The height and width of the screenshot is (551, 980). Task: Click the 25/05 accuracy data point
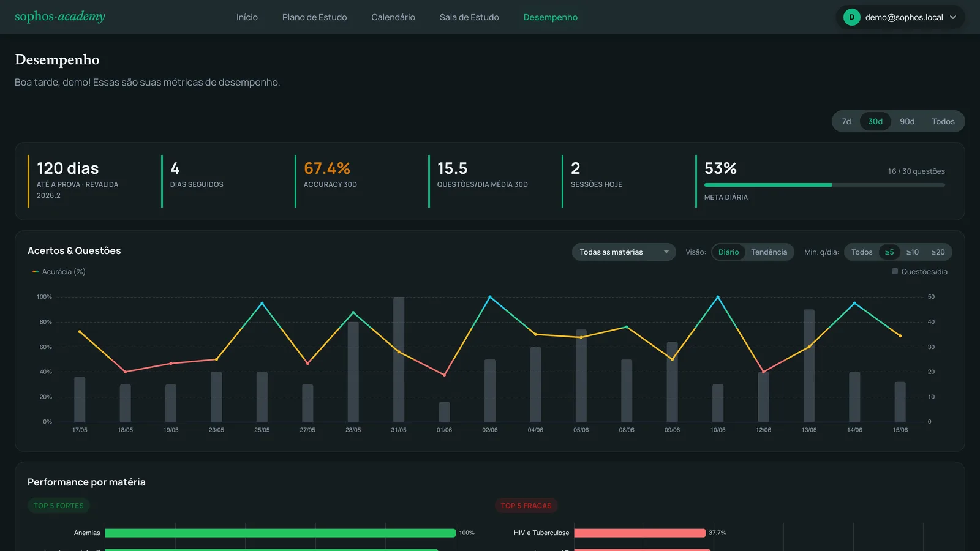262,303
